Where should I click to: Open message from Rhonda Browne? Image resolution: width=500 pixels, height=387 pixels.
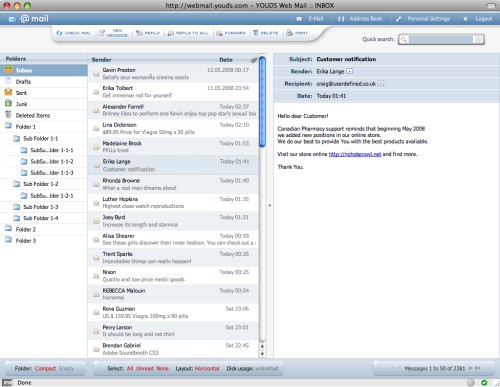pyautogui.click(x=173, y=184)
